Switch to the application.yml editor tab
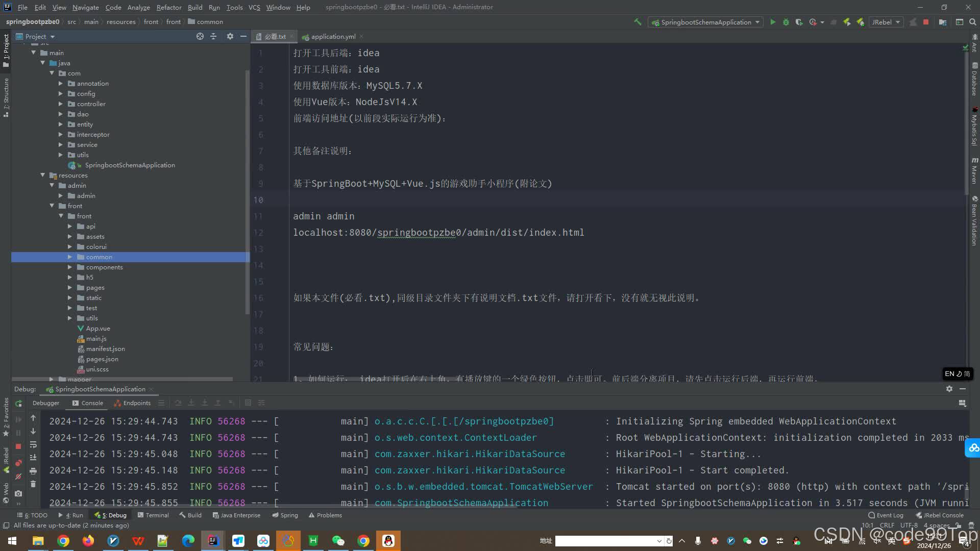 pos(332,37)
